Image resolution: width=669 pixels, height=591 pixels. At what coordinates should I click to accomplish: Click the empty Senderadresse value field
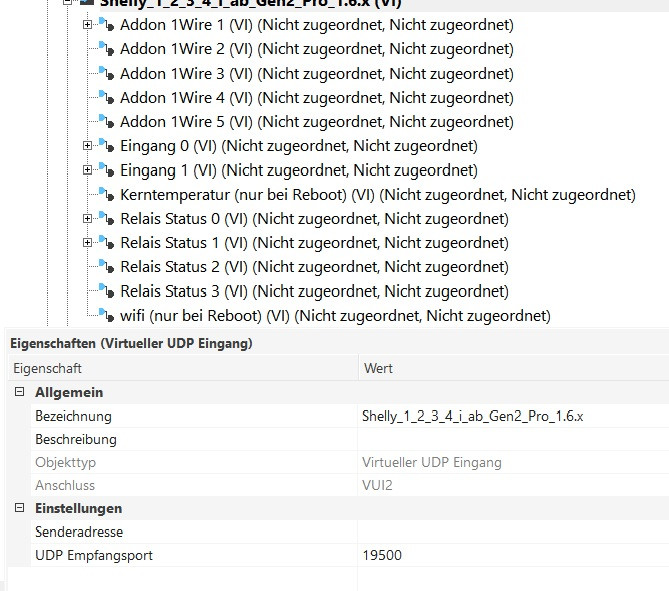click(514, 532)
